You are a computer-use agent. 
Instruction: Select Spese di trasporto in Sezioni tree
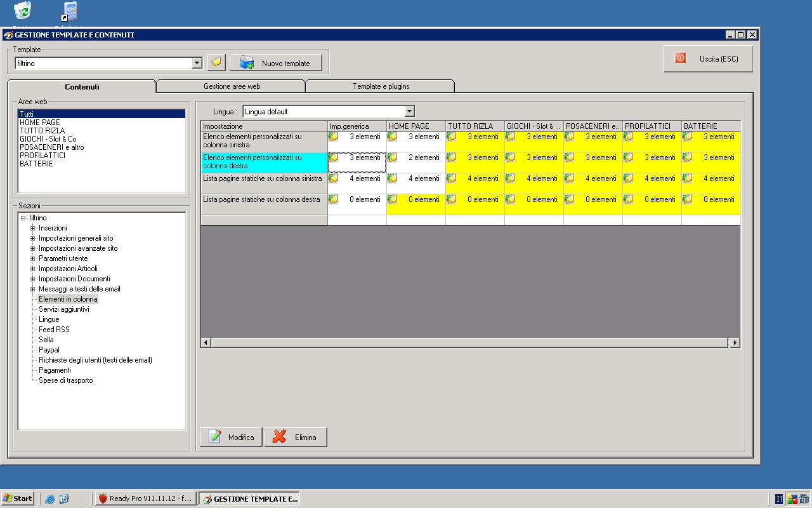65,380
